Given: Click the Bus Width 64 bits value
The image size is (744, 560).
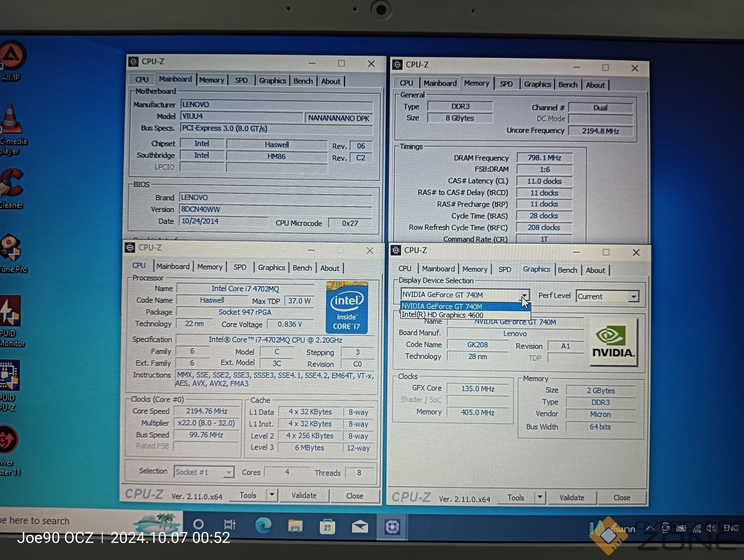Looking at the screenshot, I should [x=600, y=427].
